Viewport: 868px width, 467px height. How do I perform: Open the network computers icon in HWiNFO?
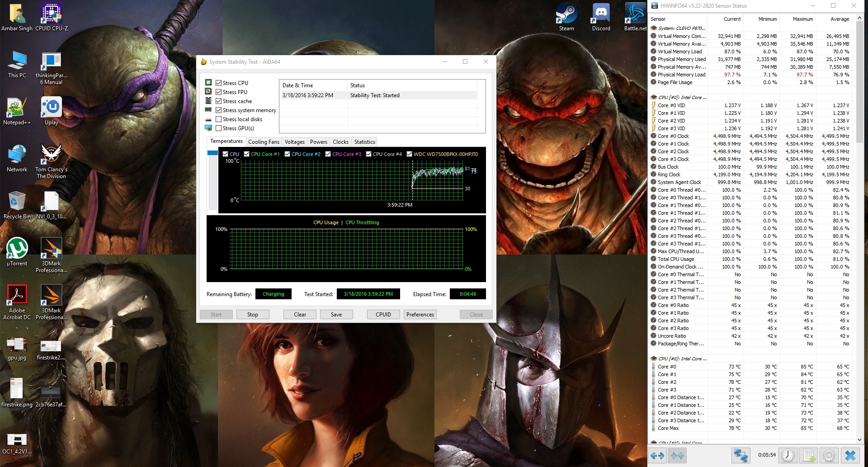click(741, 455)
